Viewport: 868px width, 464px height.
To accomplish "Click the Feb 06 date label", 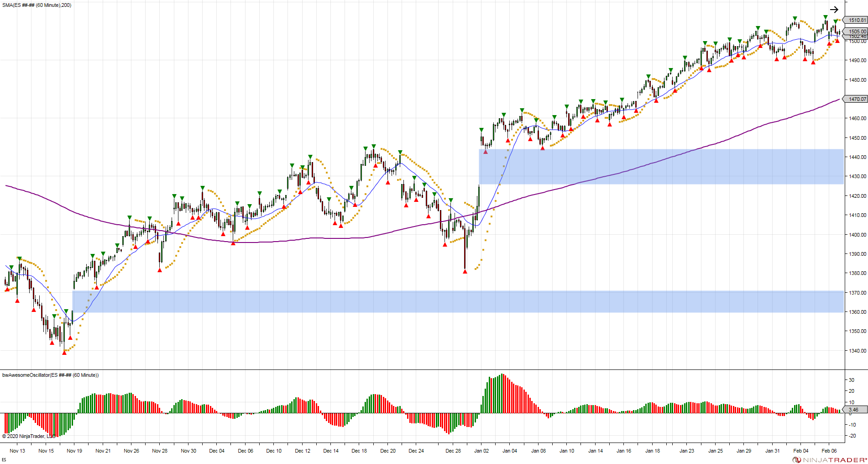I will click(829, 451).
